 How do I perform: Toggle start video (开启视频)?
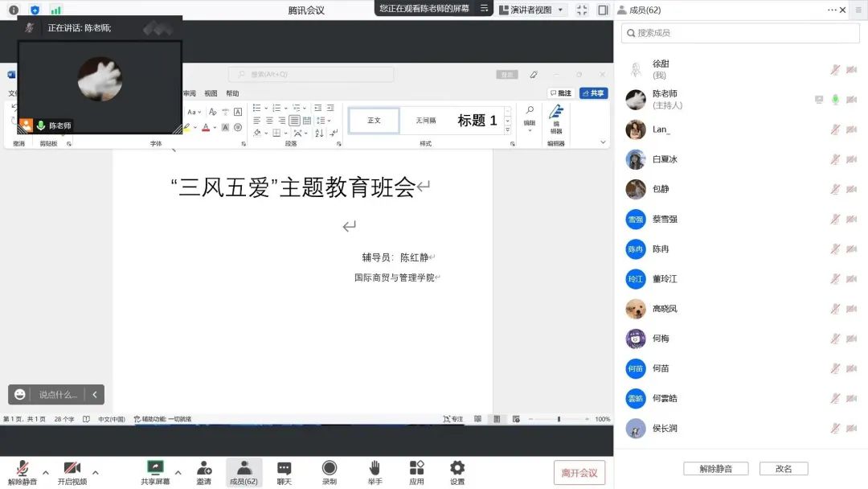pyautogui.click(x=72, y=472)
